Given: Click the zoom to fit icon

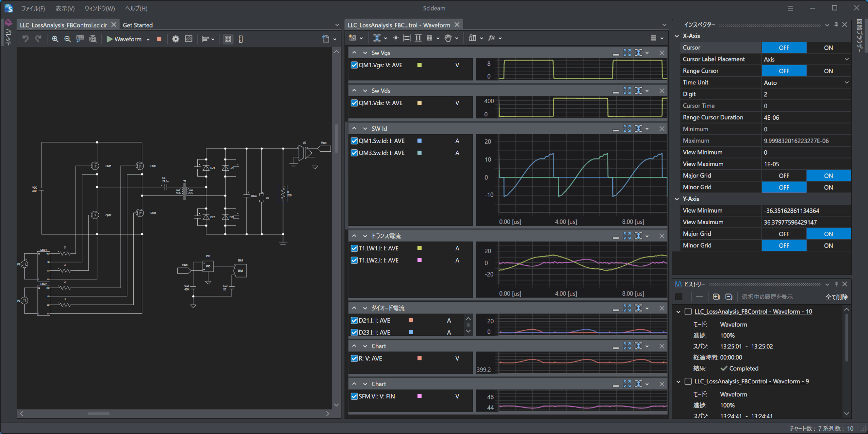Looking at the screenshot, I should coord(93,39).
